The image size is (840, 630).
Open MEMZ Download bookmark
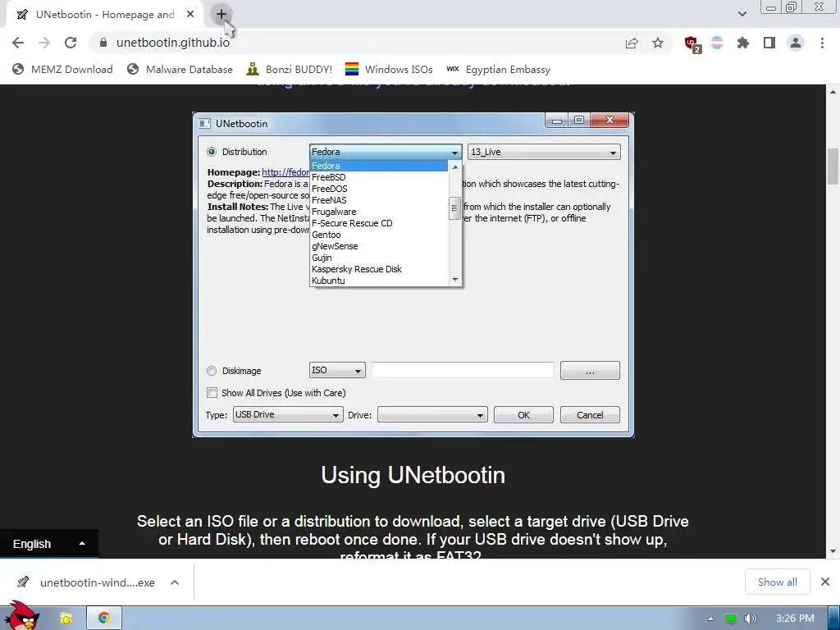(62, 69)
